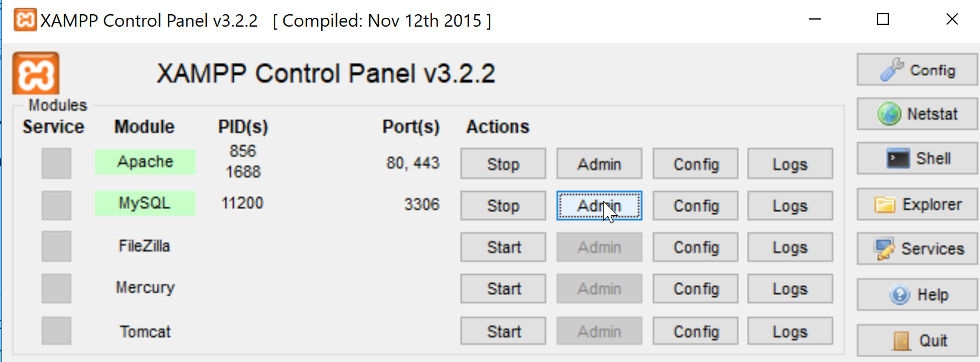
Task: Open Help with the question mark icon
Action: [x=917, y=294]
